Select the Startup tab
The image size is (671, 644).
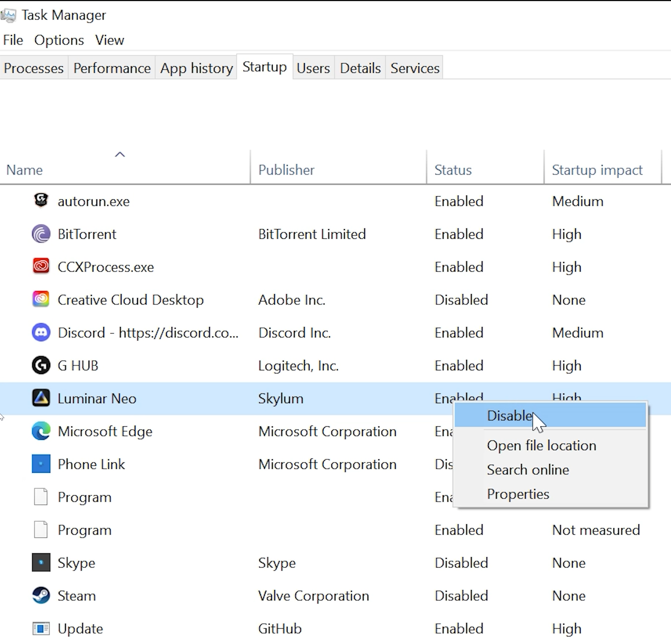(x=265, y=67)
